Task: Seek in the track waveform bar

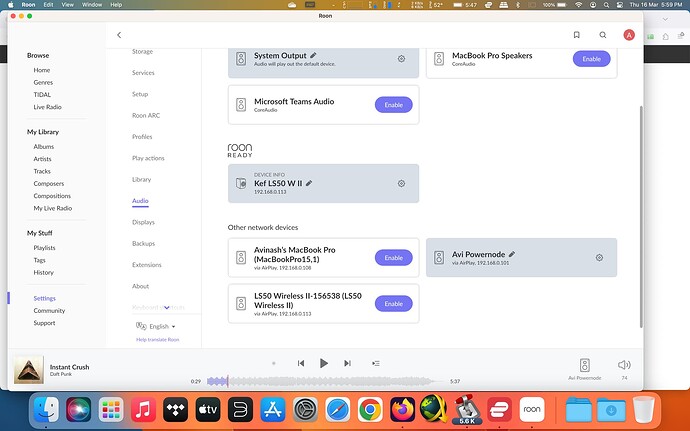Action: (x=326, y=381)
